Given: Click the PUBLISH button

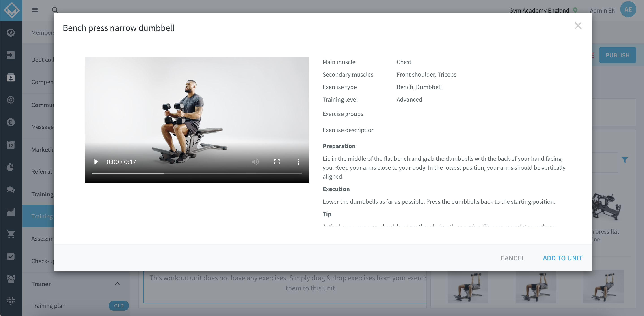Looking at the screenshot, I should [x=617, y=55].
